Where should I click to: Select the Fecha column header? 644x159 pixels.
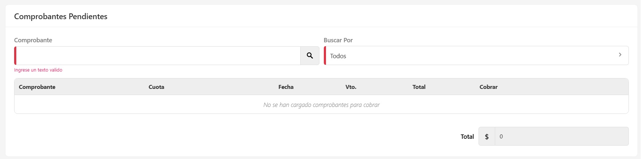coord(286,87)
